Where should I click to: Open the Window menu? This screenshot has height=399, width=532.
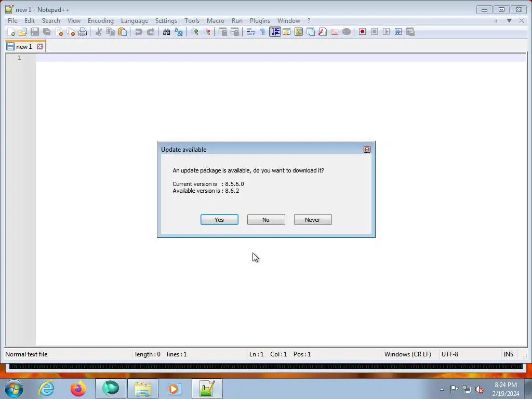click(x=289, y=21)
